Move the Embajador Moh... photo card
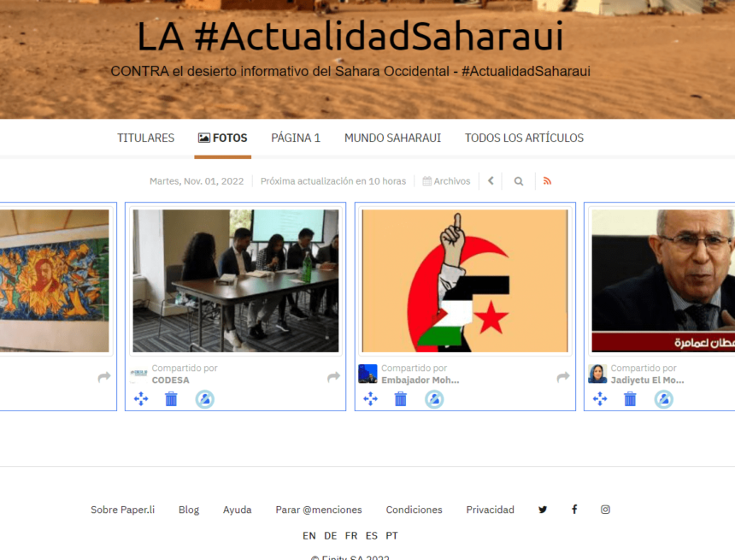735x560 pixels. (x=370, y=398)
